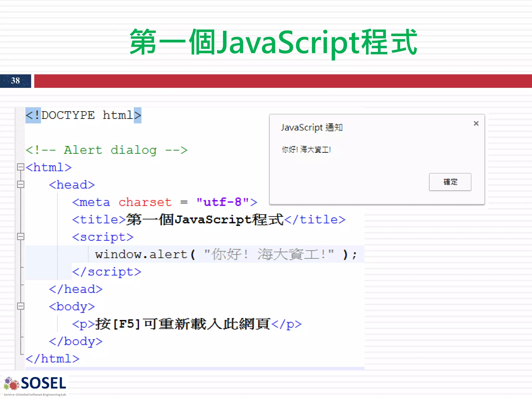
Task: Click the Alert dialog comment line
Action: pos(107,150)
